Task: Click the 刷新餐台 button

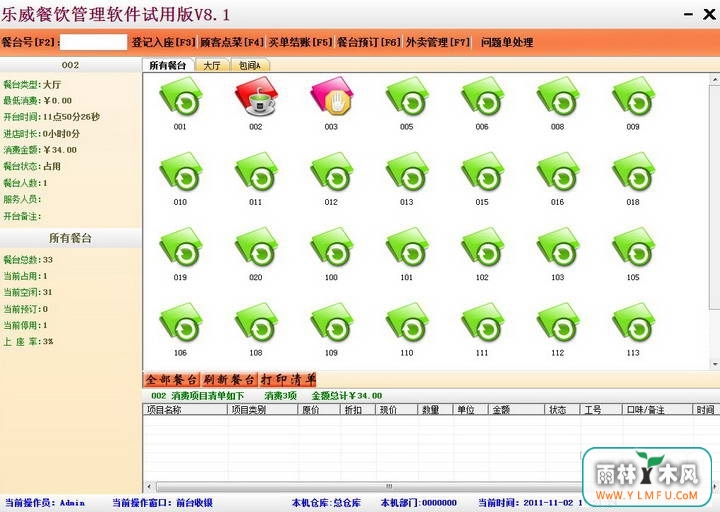Action: pos(230,380)
